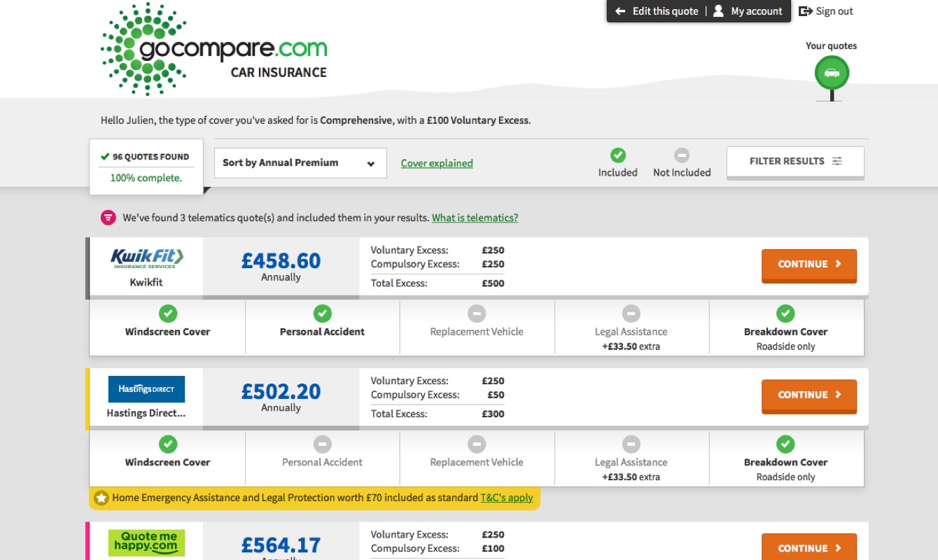
Task: Open the 'What is telematics?' link
Action: (x=475, y=218)
